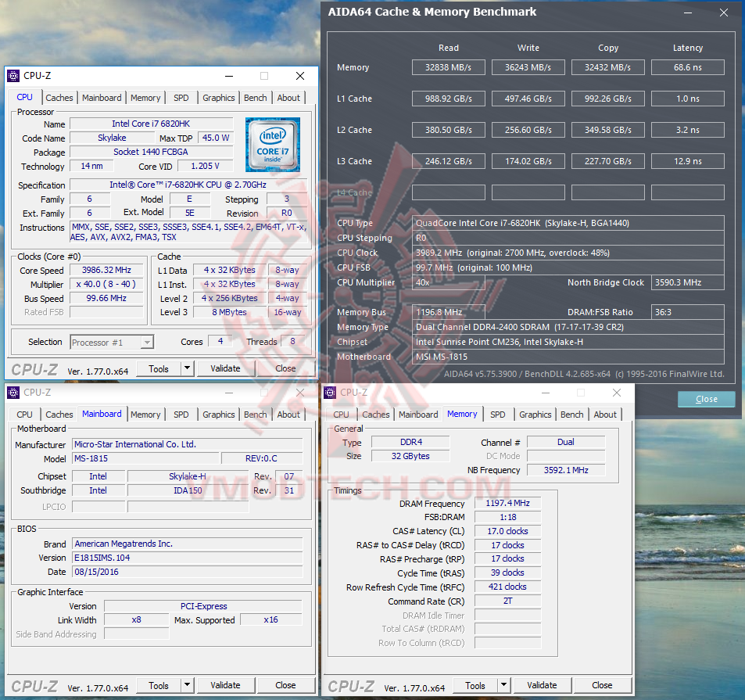This screenshot has height=700, width=745.
Task: Click Memory Write value 36243 MB/s
Action: (x=528, y=67)
